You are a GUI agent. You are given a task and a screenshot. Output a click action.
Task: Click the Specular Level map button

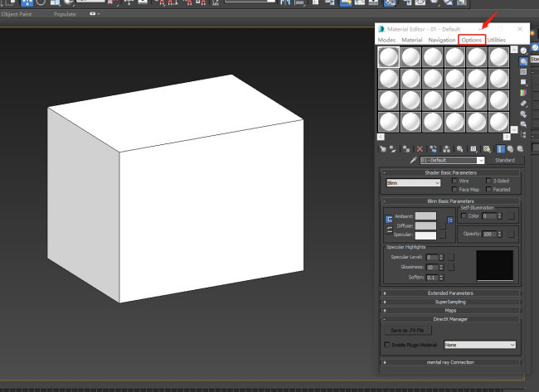tap(451, 257)
